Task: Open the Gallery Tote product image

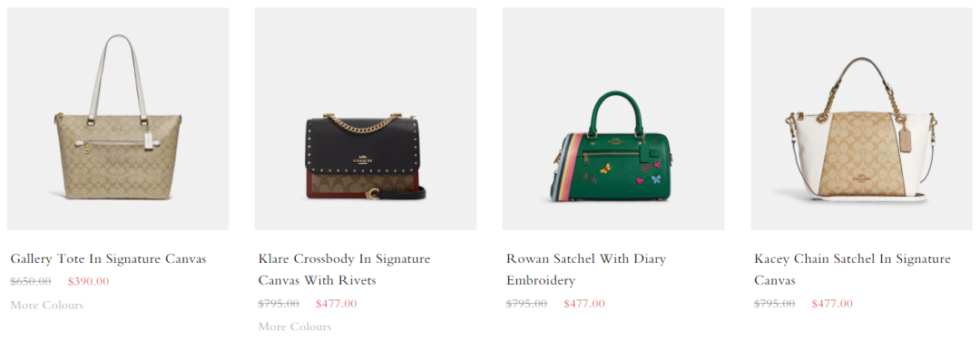Action: pos(117,119)
